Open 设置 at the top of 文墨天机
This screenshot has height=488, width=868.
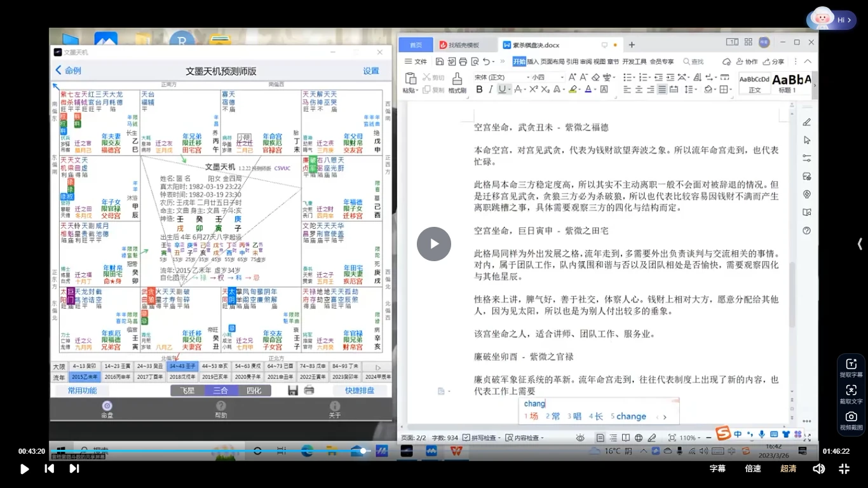tap(371, 72)
